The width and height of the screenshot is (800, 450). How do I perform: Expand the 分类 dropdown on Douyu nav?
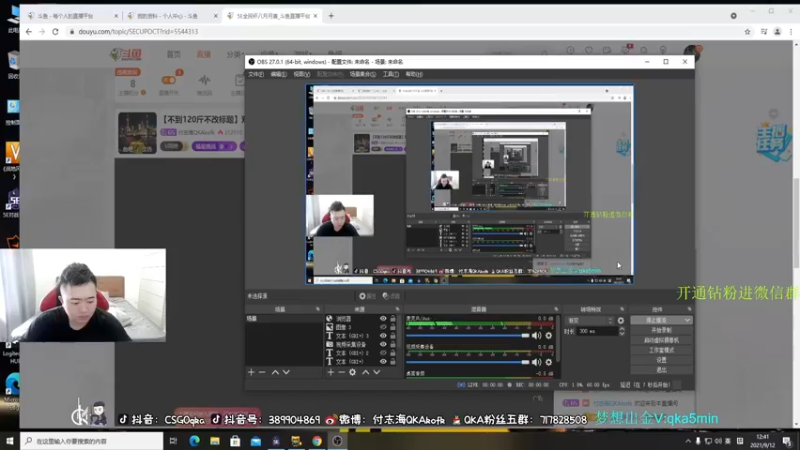coord(235,54)
